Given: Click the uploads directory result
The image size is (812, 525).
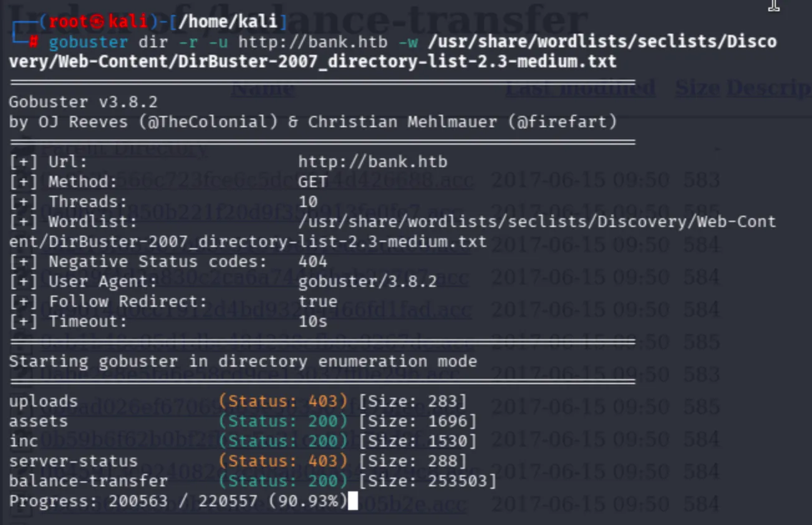Looking at the screenshot, I should pos(43,401).
